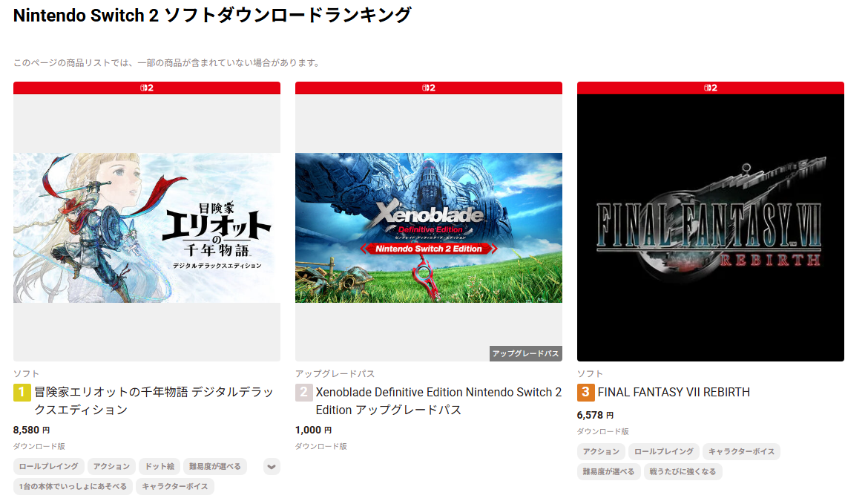
Task: Open the FINAL FANTASY VII REBIRTH title link
Action: (674, 393)
